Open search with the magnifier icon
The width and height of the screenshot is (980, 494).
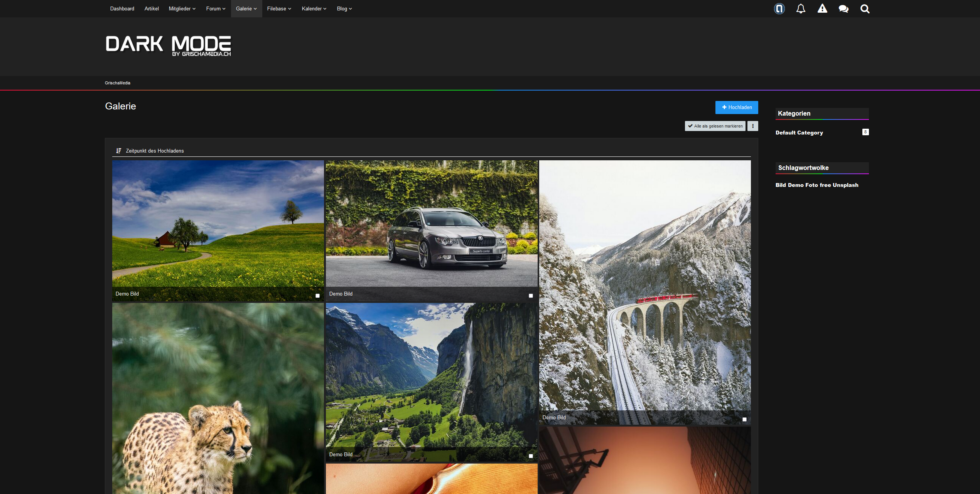click(865, 8)
